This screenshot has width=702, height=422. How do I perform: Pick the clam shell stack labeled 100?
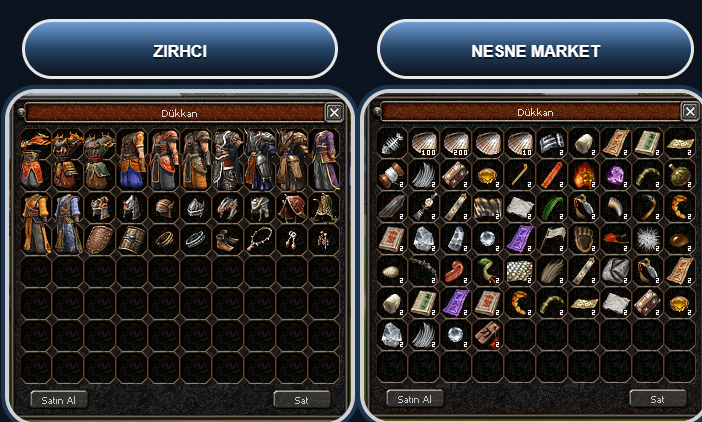[424, 143]
